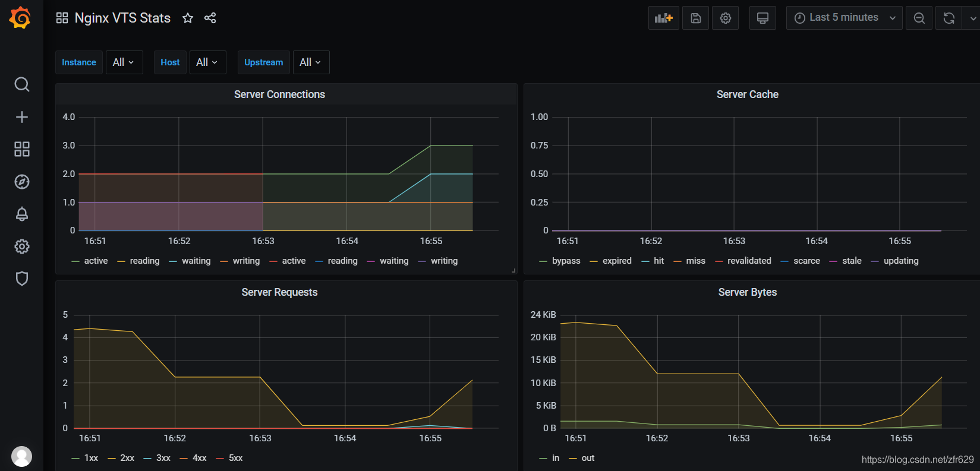The width and height of the screenshot is (980, 471).
Task: Open the Configuration gear in sidebar
Action: pos(22,246)
